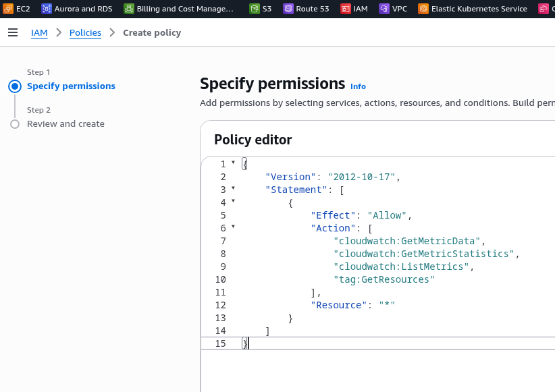Click the Review and create step label
555x392 pixels.
click(65, 124)
